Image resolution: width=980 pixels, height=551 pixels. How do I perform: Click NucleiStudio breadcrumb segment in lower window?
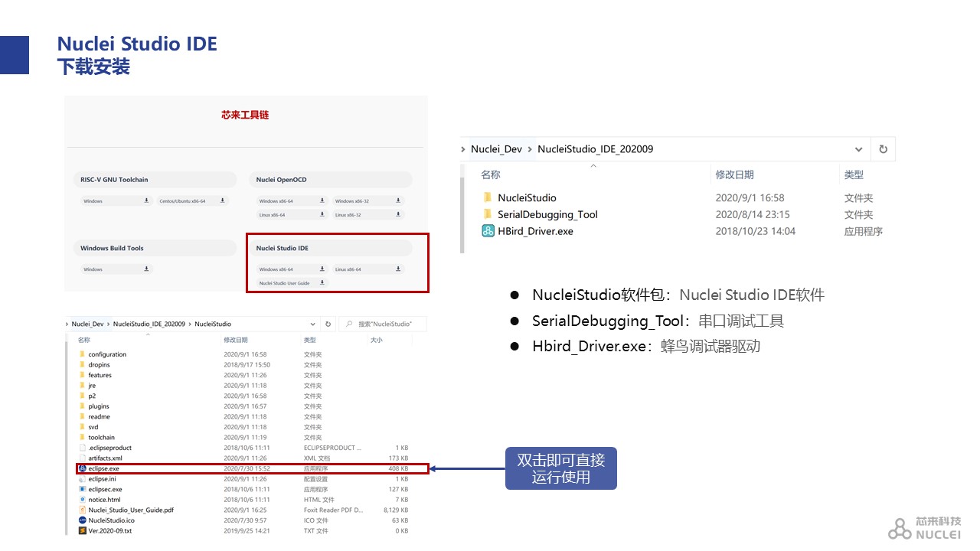[x=213, y=324]
